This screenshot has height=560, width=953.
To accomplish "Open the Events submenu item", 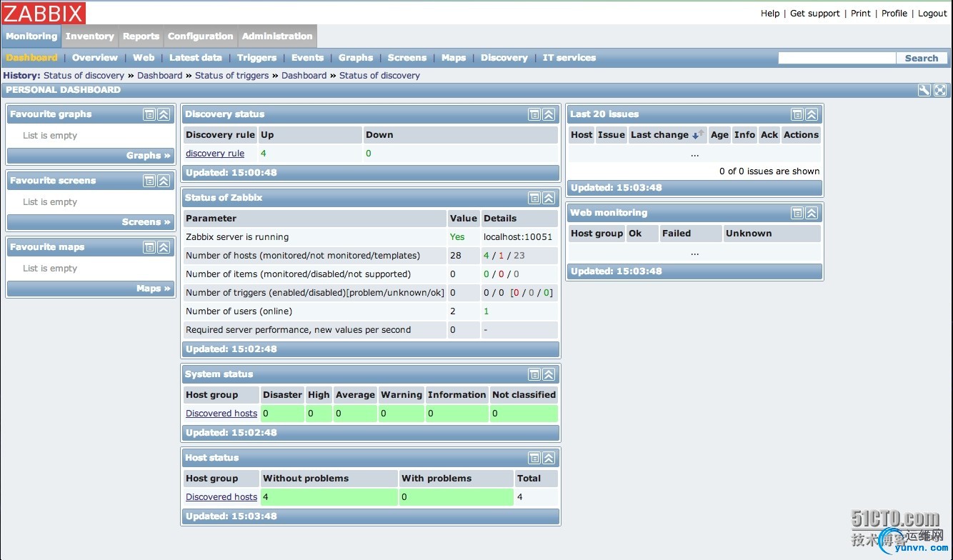I will point(308,58).
